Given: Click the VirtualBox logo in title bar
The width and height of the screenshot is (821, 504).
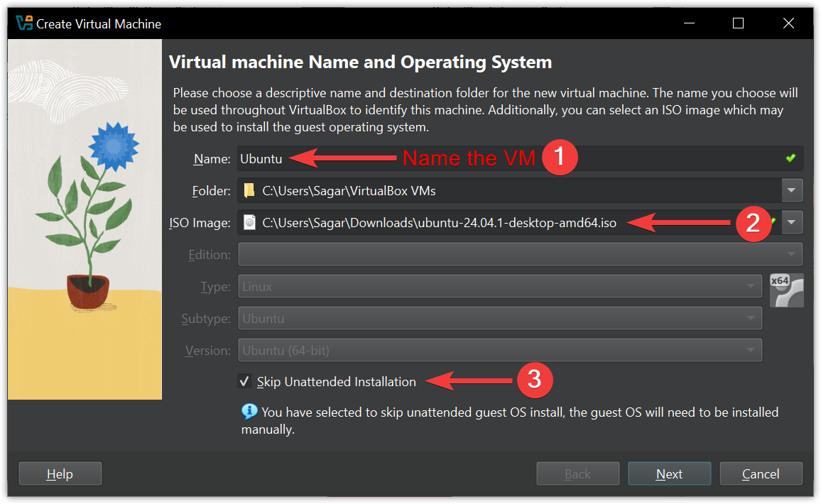Looking at the screenshot, I should tap(24, 23).
